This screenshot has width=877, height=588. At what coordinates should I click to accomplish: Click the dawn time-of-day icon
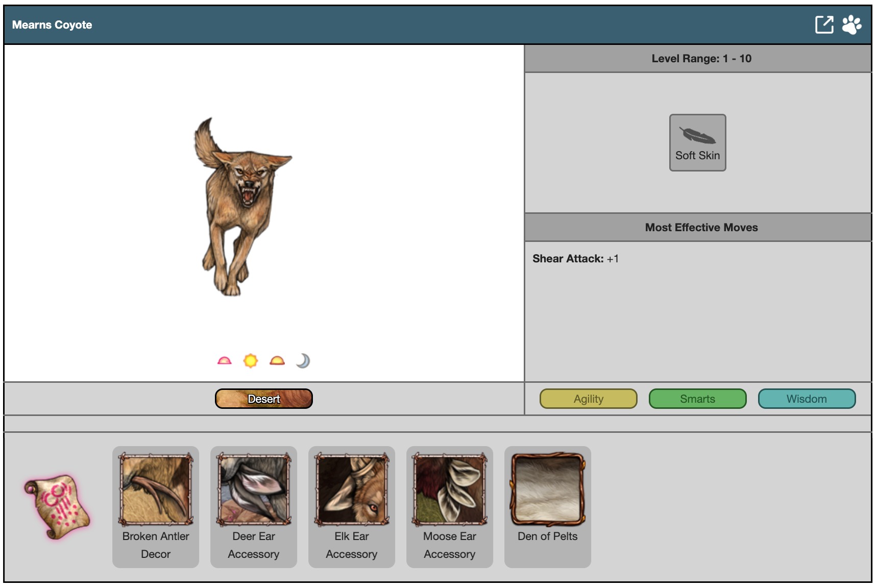click(x=224, y=361)
